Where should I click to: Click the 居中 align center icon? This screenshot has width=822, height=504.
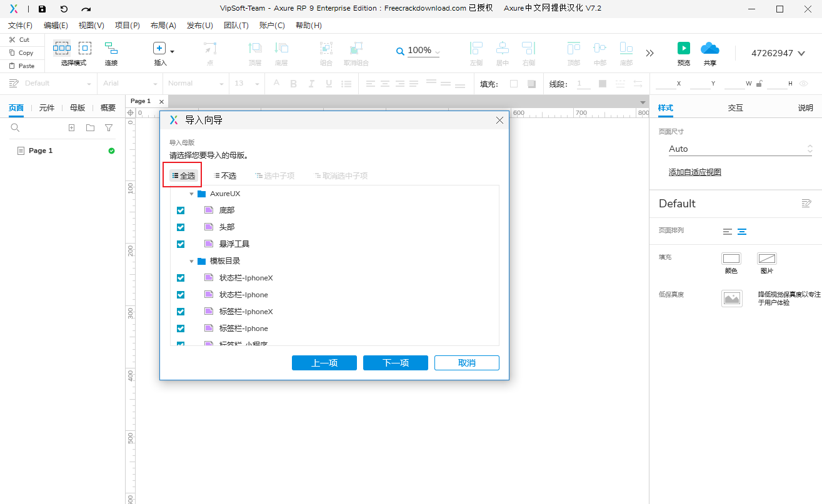(503, 48)
